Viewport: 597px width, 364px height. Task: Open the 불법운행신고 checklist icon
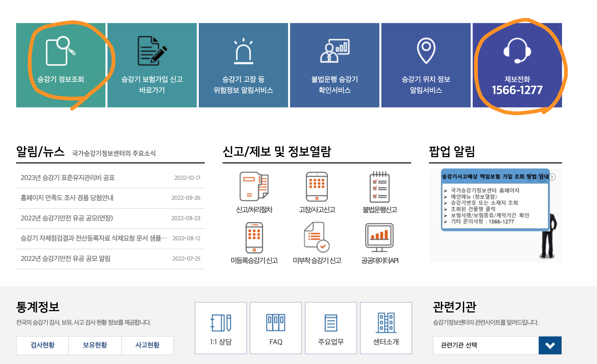(380, 186)
